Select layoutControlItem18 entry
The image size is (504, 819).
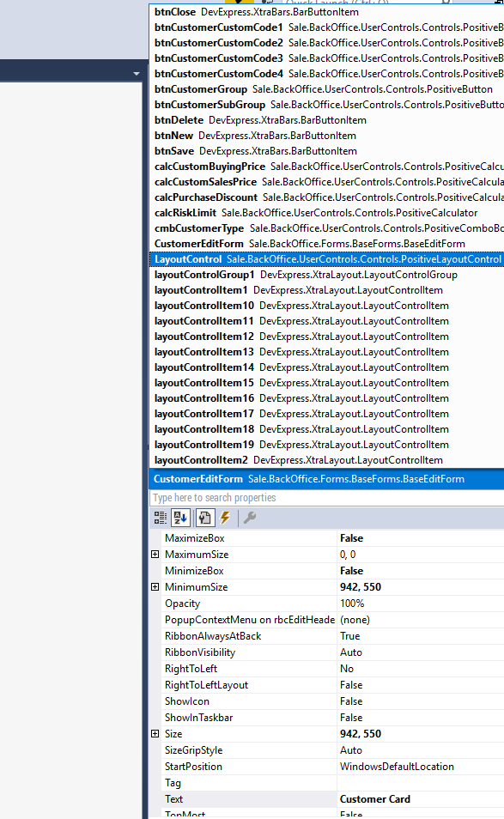tap(327, 429)
